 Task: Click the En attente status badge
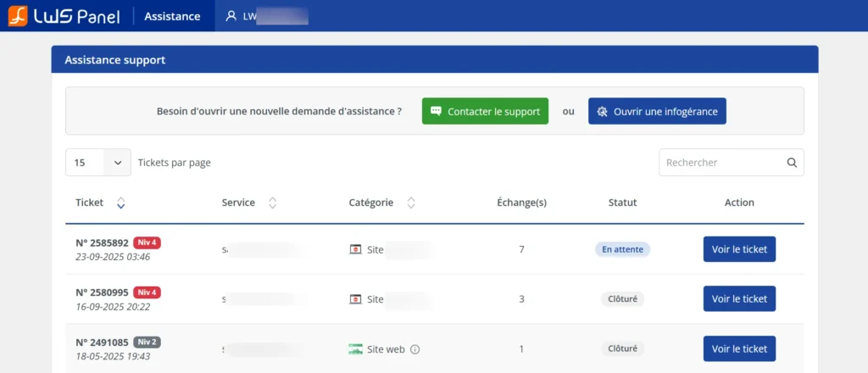click(622, 249)
